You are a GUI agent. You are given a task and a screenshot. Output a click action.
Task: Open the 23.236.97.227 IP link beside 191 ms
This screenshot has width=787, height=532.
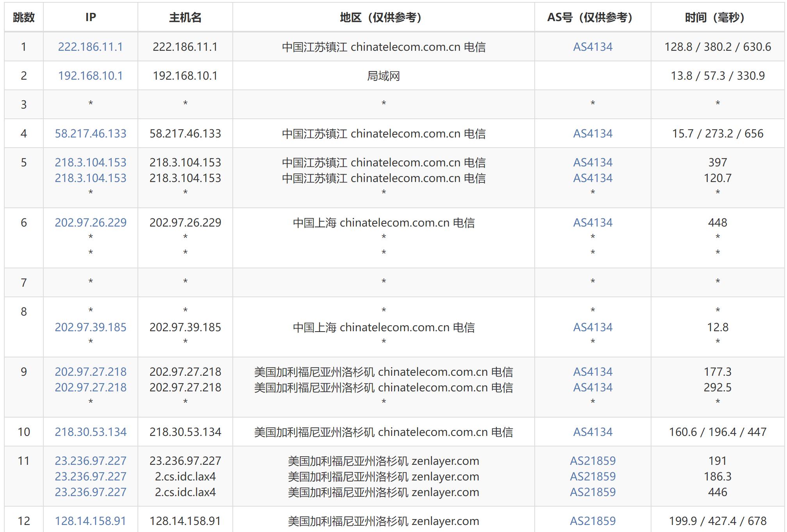[90, 461]
